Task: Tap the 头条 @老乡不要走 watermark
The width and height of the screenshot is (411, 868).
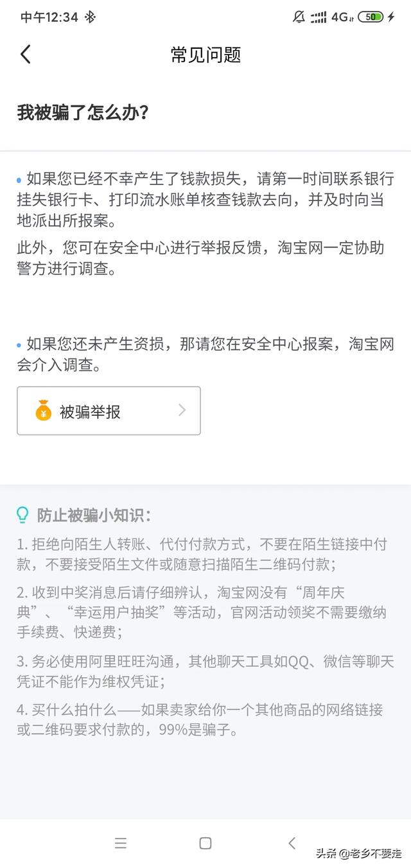Action: click(358, 853)
